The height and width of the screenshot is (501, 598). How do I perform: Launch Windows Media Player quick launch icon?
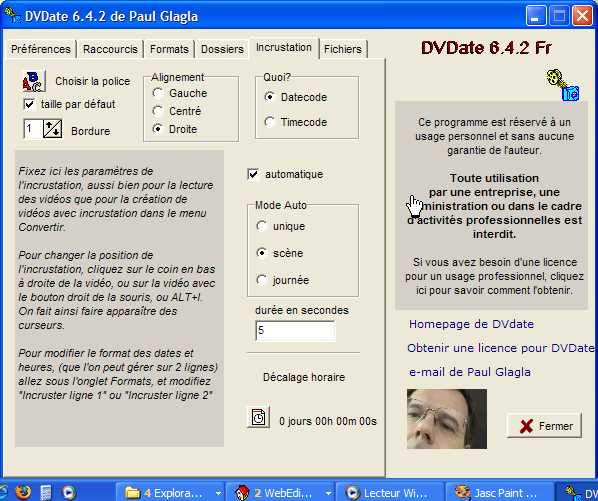(69, 492)
